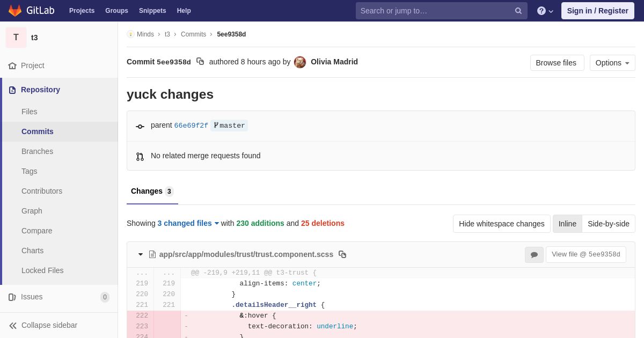Open parent commit 66e69f2f link
Screen dimensions: 644x338
click(191, 126)
